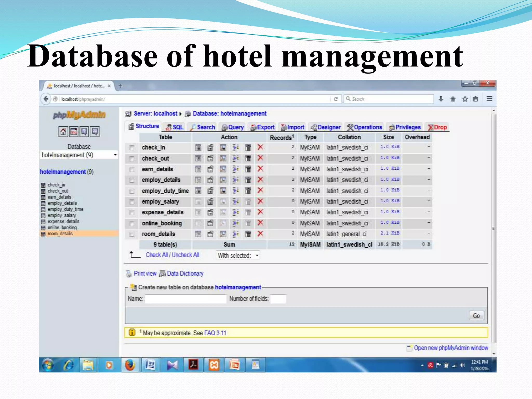532x399 pixels.
Task: Click the Uncheck All link
Action: 185,255
